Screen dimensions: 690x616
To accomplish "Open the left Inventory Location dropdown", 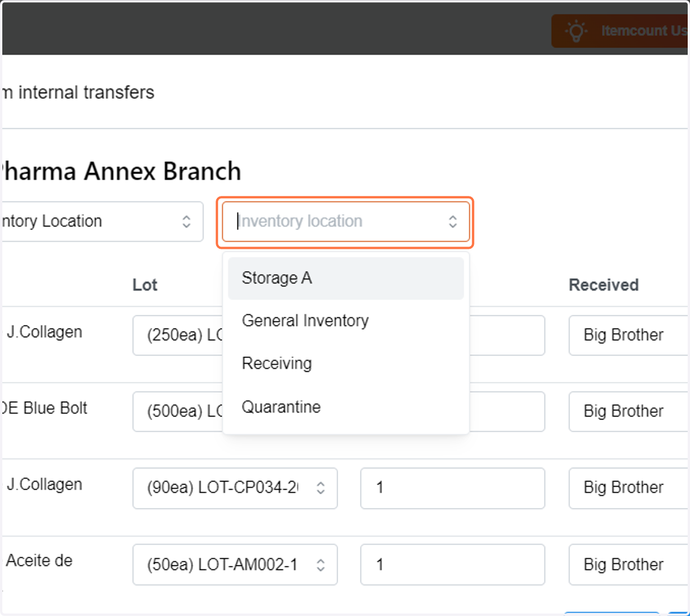I will (102, 221).
